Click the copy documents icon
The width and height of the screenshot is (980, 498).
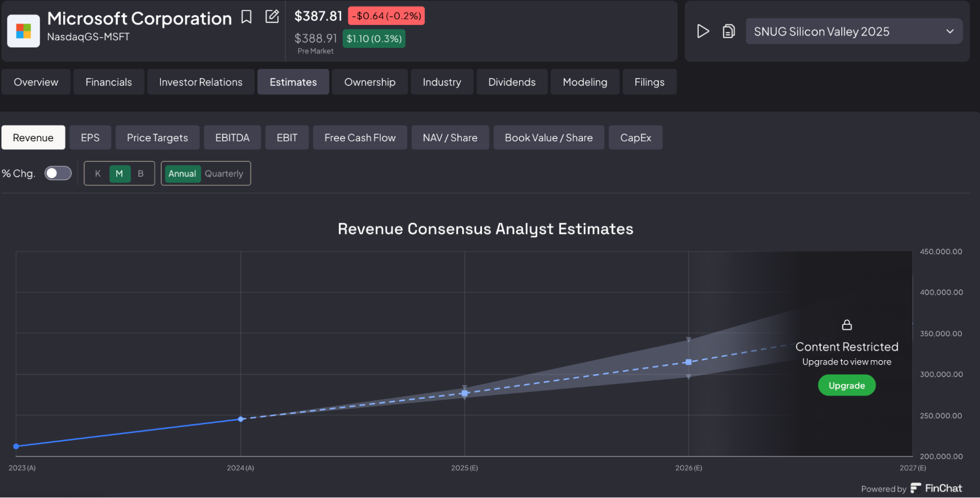pos(729,31)
